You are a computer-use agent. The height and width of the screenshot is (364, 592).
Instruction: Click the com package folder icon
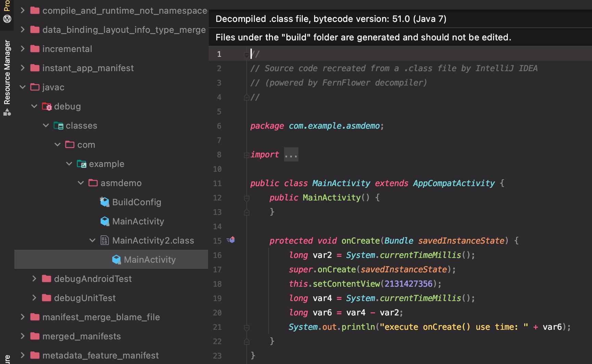pos(70,145)
